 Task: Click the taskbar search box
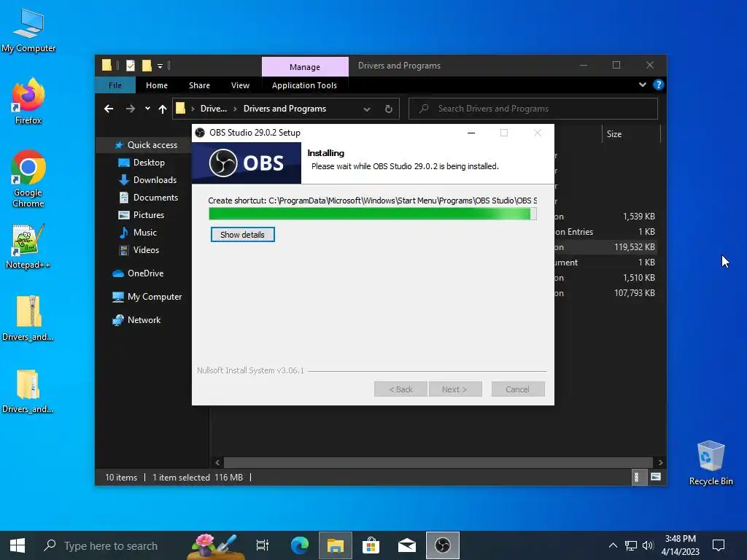(109, 545)
